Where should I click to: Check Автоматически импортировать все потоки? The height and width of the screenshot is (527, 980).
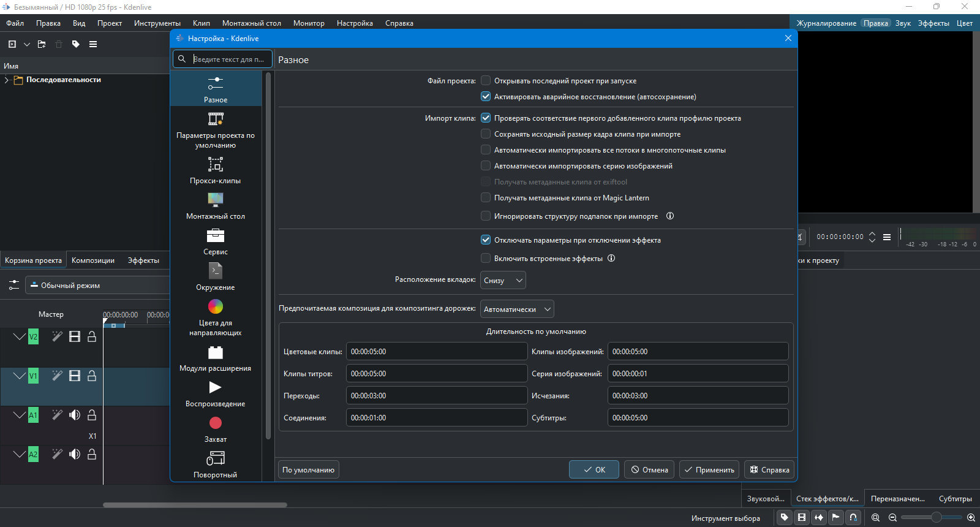pos(486,150)
